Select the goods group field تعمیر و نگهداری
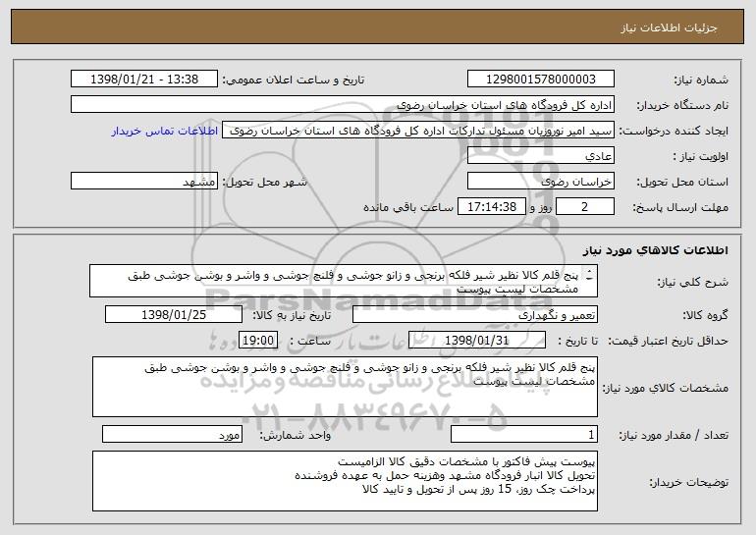The image size is (756, 535). coord(475,315)
